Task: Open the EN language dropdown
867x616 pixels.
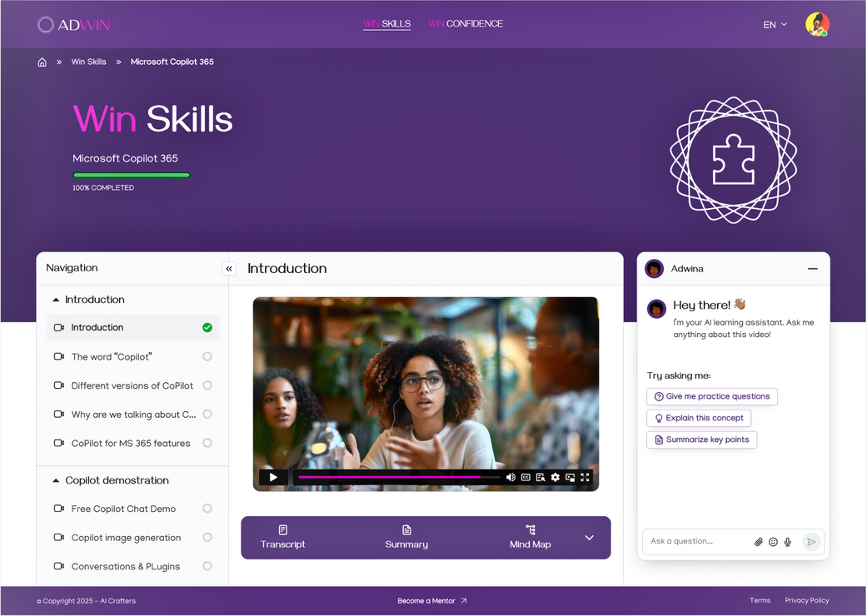Action: tap(775, 24)
